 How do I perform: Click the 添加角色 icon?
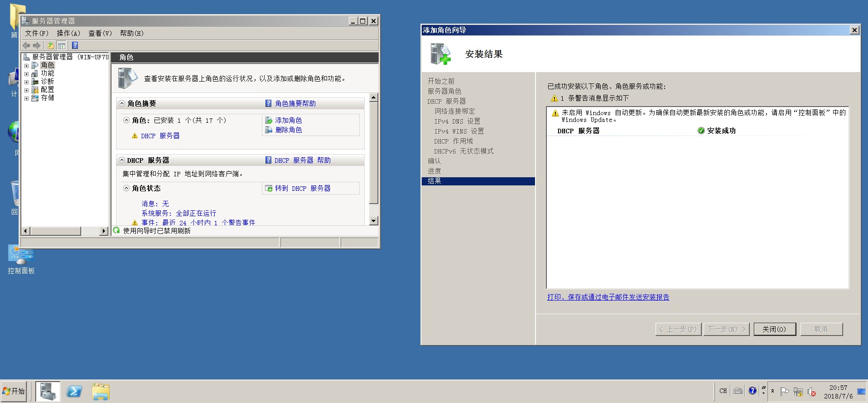(x=269, y=121)
